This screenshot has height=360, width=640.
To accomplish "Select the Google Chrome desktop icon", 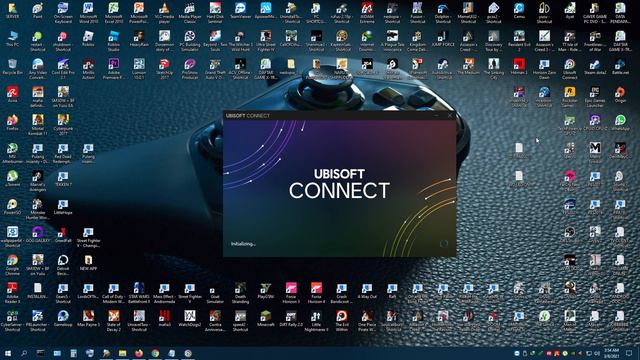I will click(x=12, y=264).
